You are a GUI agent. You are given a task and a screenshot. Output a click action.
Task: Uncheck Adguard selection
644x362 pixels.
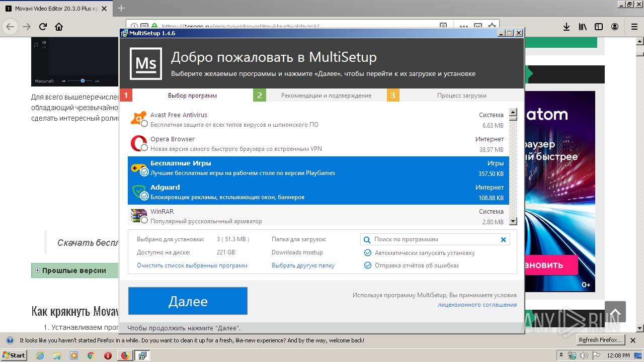[x=144, y=196]
